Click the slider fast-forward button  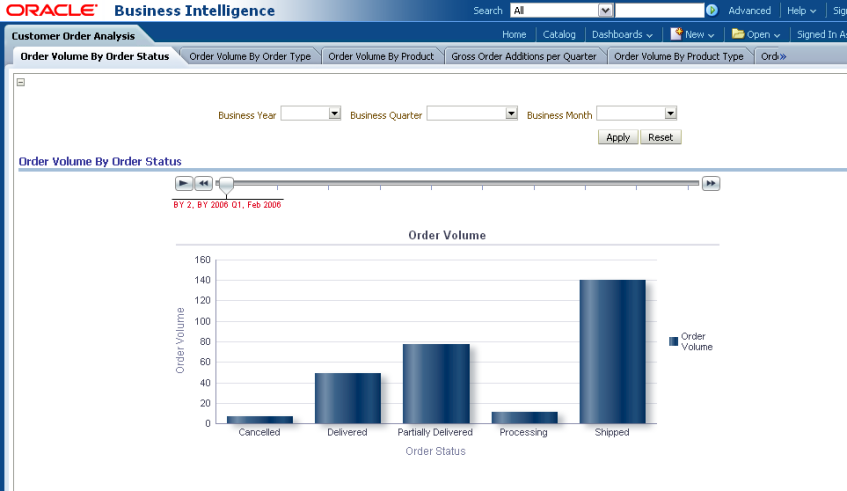click(711, 184)
